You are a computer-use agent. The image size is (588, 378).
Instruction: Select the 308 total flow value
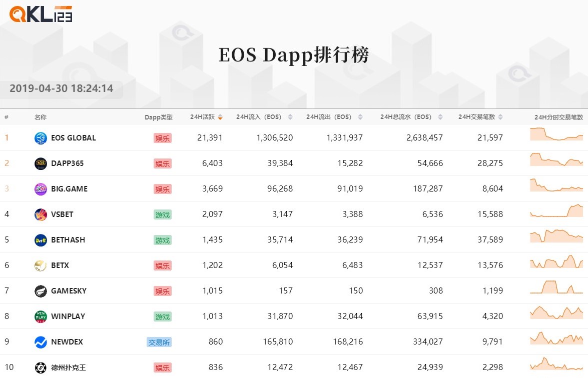click(436, 290)
